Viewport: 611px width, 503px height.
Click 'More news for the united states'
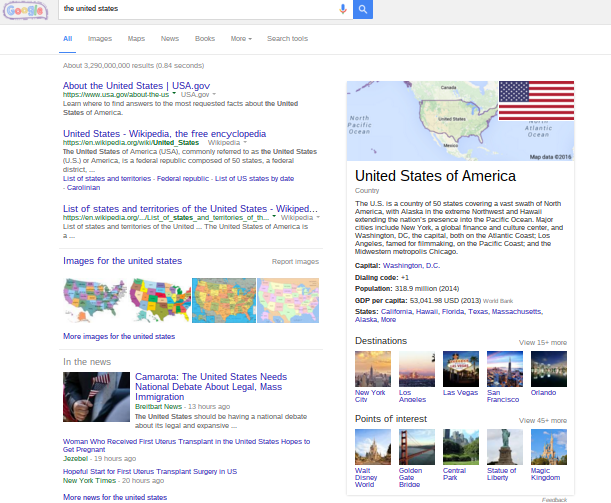point(115,497)
